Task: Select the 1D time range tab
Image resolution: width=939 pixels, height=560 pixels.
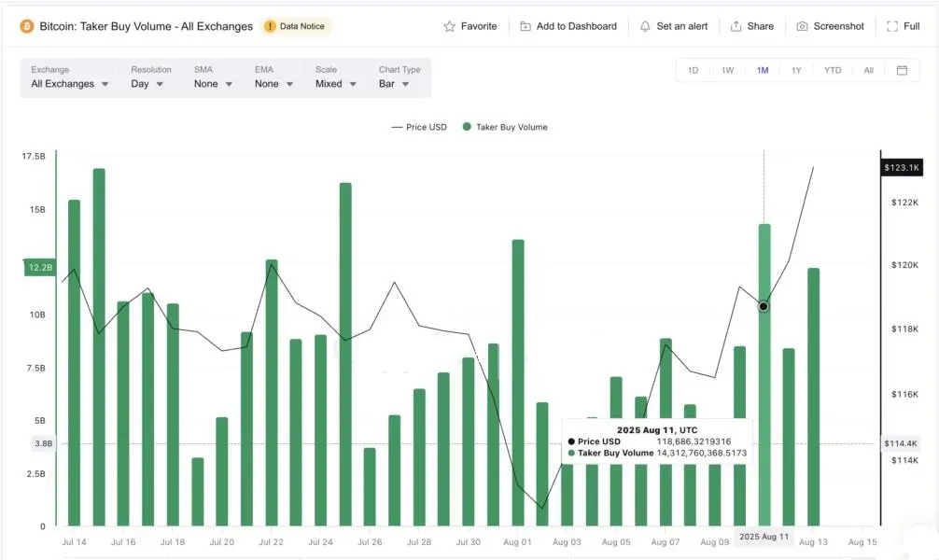Action: click(x=693, y=70)
